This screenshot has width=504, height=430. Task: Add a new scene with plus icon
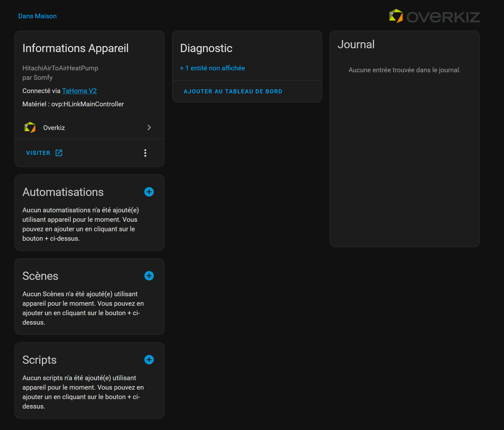coord(149,276)
